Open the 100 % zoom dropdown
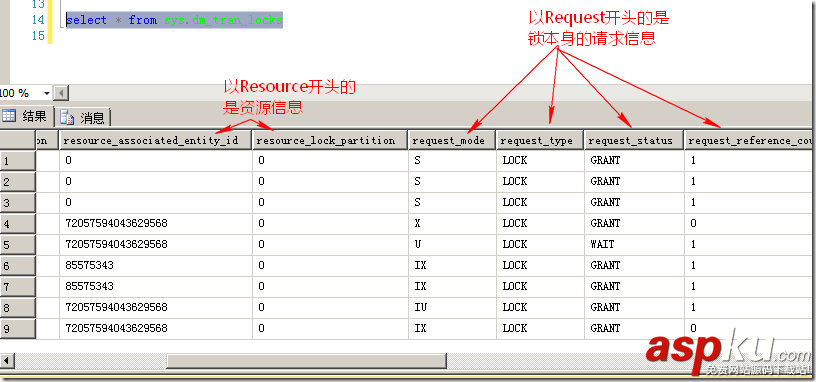Image resolution: width=816 pixels, height=382 pixels. click(47, 94)
